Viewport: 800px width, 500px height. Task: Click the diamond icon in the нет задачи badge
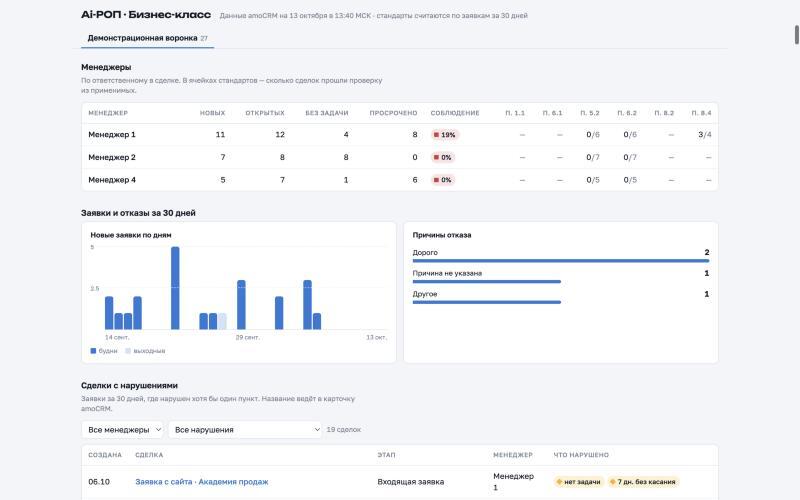(559, 482)
